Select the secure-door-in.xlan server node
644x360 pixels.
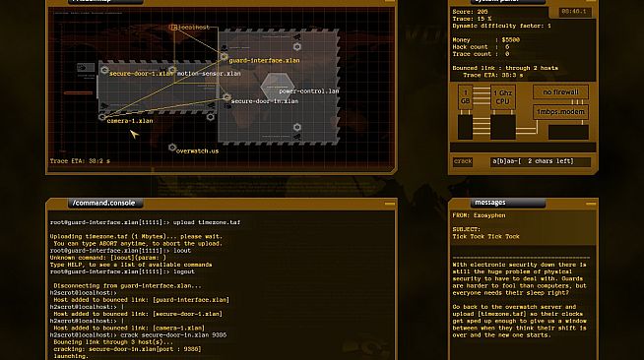pyautogui.click(x=226, y=97)
